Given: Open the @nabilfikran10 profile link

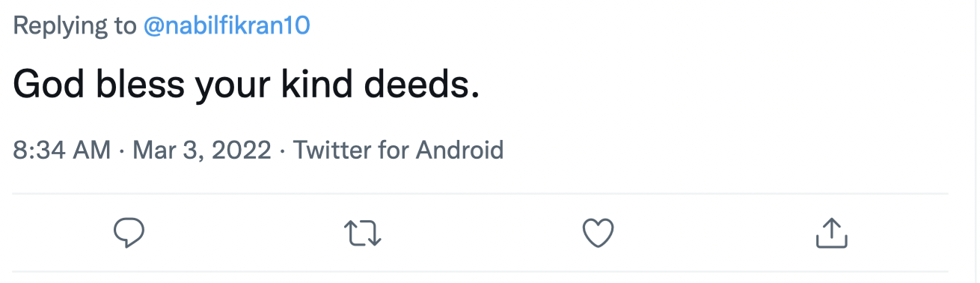Looking at the screenshot, I should [x=226, y=26].
